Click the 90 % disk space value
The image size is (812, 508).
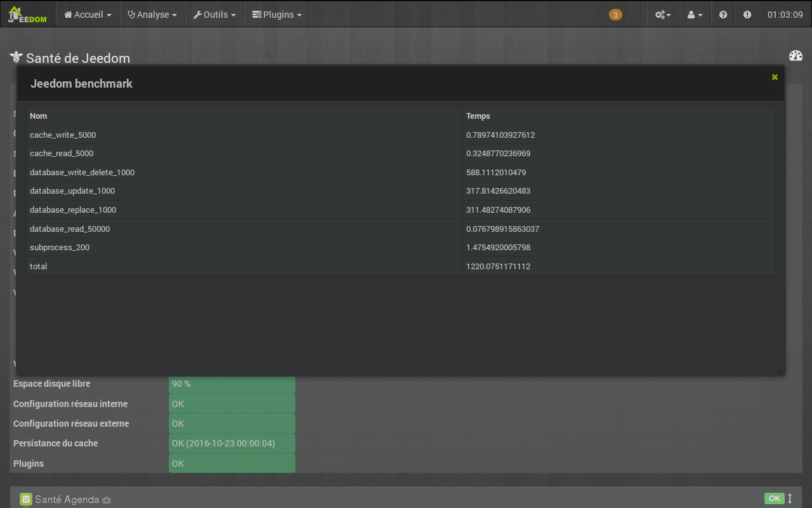[x=232, y=384]
